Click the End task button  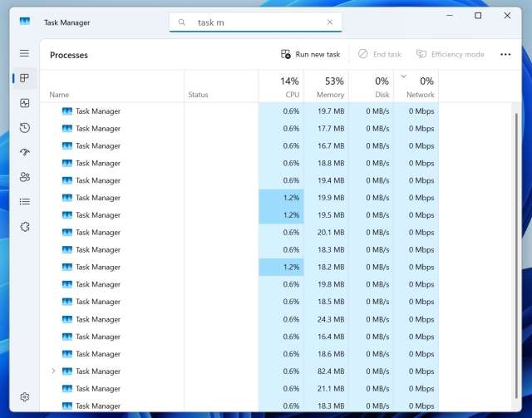[380, 54]
